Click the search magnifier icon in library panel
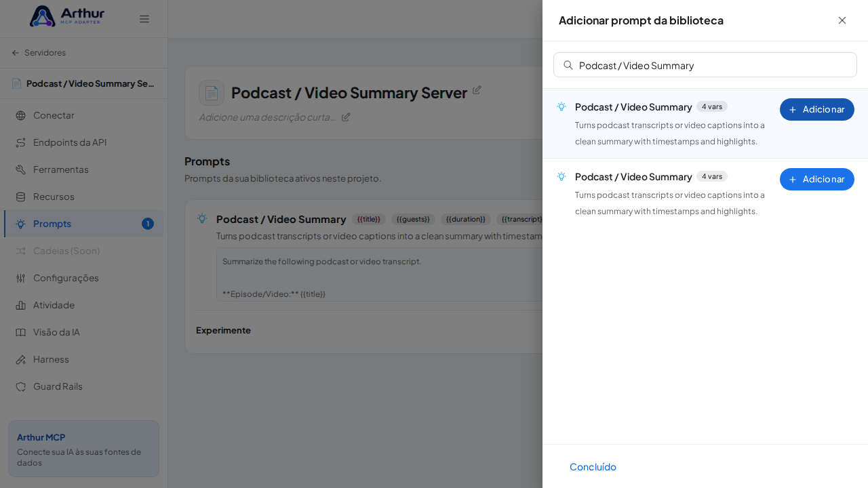This screenshot has height=488, width=868. pos(568,65)
